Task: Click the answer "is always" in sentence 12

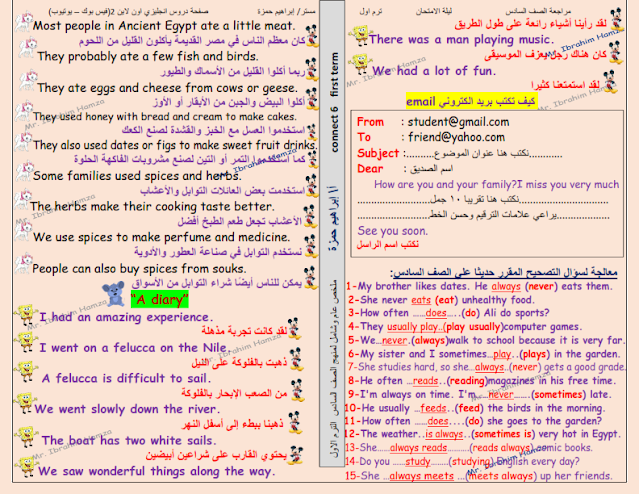Action: click(444, 434)
